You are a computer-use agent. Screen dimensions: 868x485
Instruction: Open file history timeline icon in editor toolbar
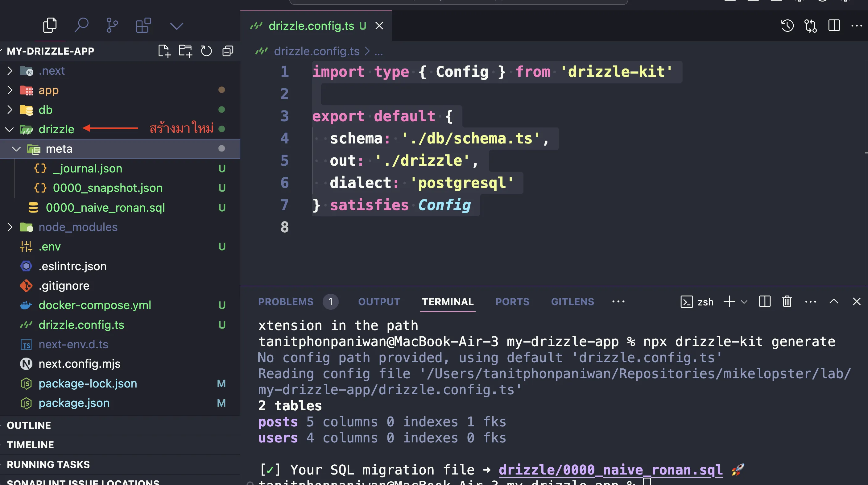point(787,26)
